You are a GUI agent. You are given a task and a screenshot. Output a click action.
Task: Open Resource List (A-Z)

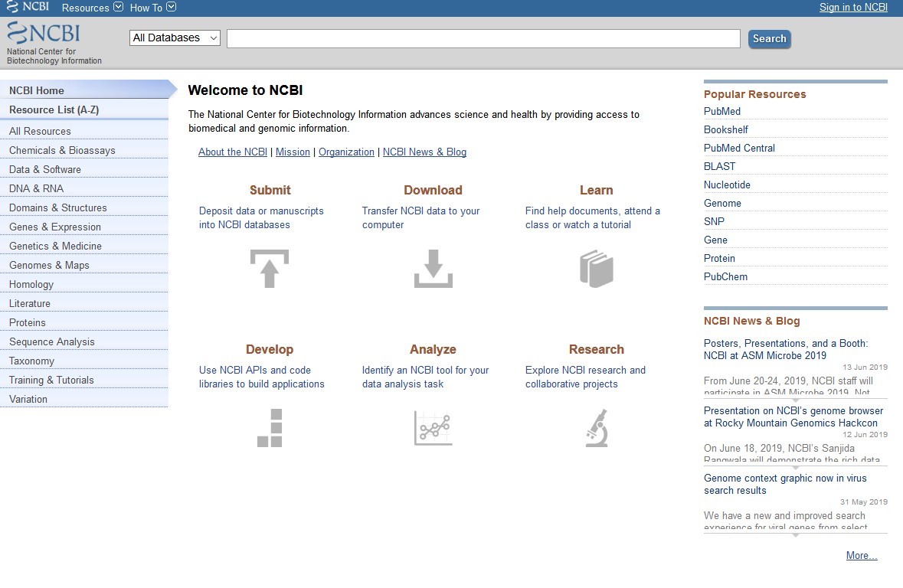click(x=84, y=109)
